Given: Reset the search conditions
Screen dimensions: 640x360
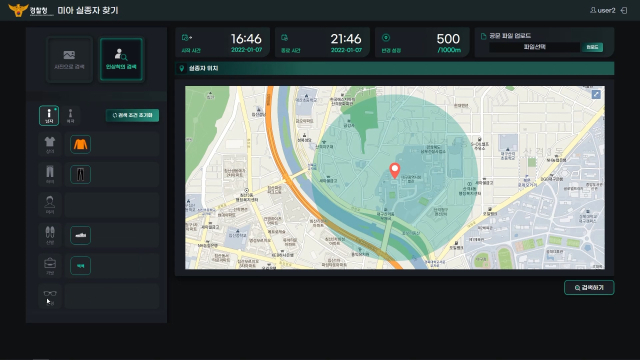Looking at the screenshot, I should 132,115.
